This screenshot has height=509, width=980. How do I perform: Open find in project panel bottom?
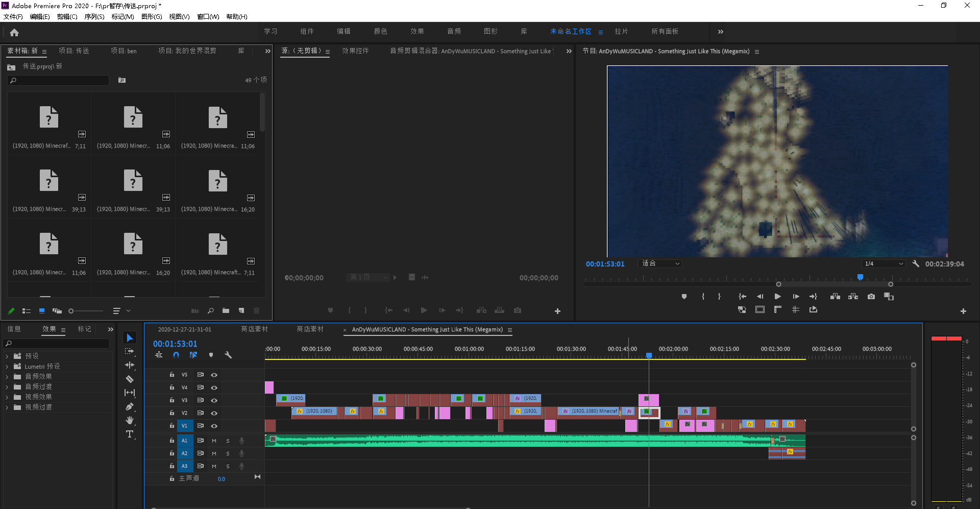[210, 310]
